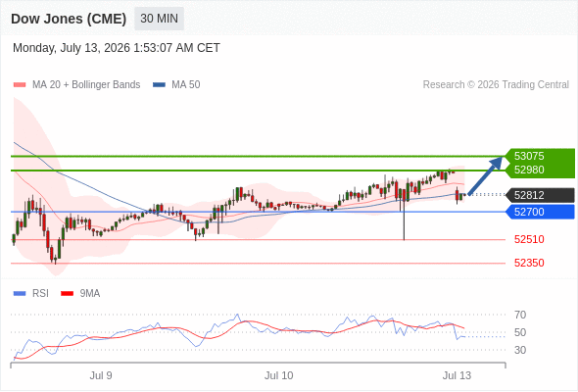Click the Research © 2026 Trading Central text
Screen dimensions: 578x392
pos(496,85)
